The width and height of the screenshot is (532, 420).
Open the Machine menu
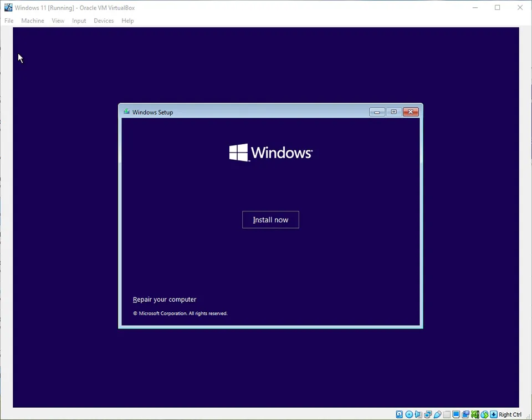(33, 21)
